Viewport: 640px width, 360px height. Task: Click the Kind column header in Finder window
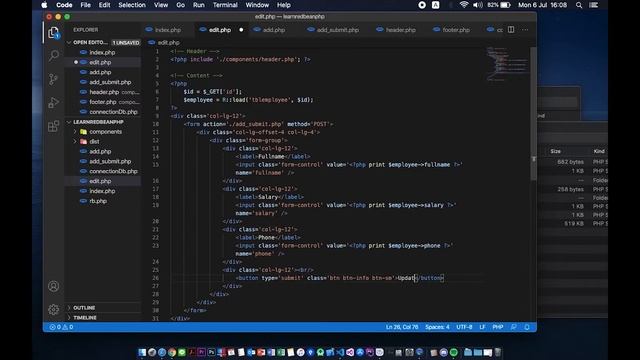tap(599, 151)
